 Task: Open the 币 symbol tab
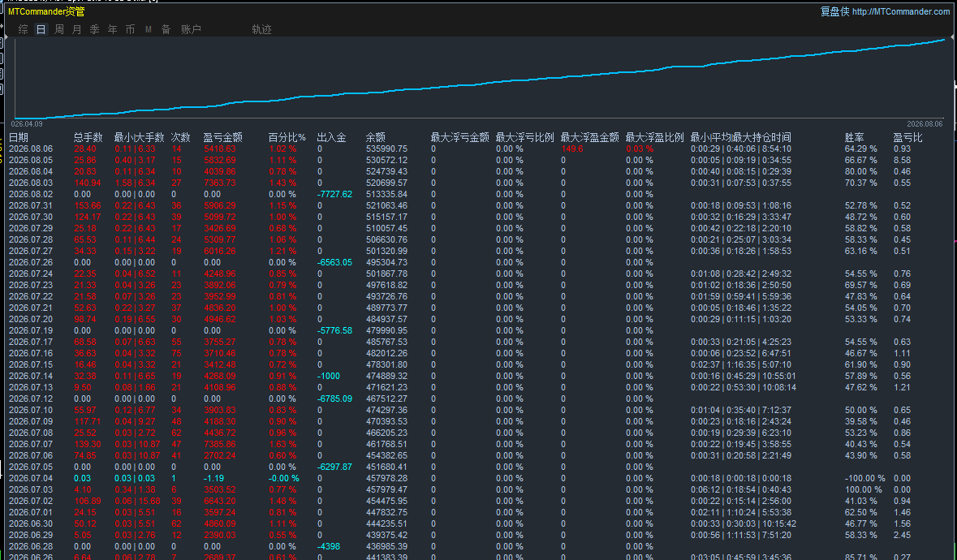point(130,29)
